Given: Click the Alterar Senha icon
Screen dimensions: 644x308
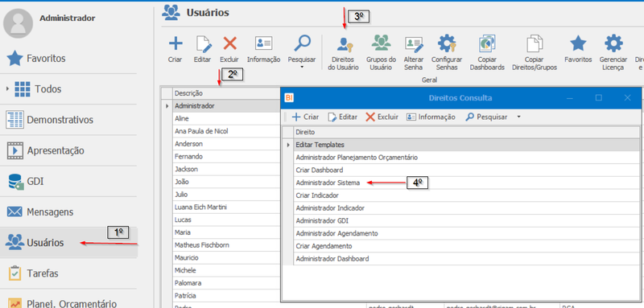Looking at the screenshot, I should (414, 43).
